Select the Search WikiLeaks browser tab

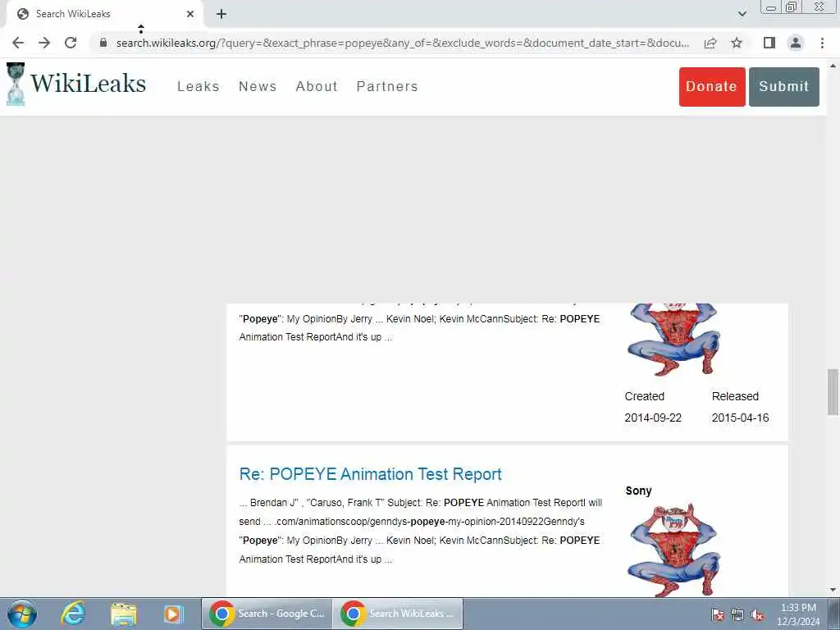[x=104, y=15]
